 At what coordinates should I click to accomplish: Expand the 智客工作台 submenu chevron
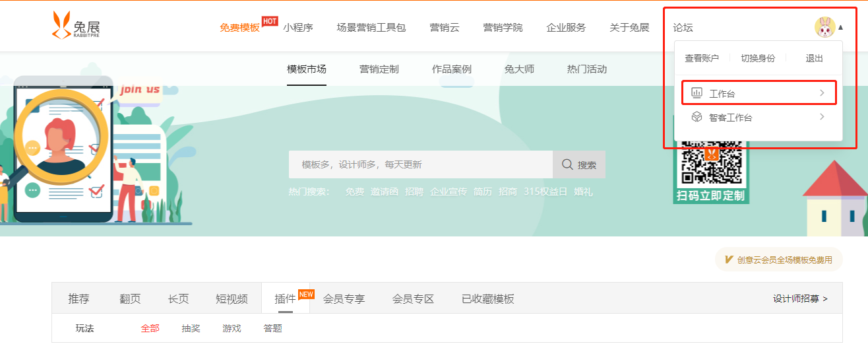pyautogui.click(x=822, y=117)
